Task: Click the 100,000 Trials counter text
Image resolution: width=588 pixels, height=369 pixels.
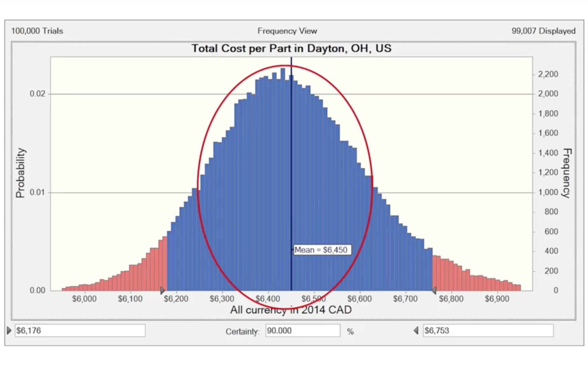Action: [x=37, y=31]
